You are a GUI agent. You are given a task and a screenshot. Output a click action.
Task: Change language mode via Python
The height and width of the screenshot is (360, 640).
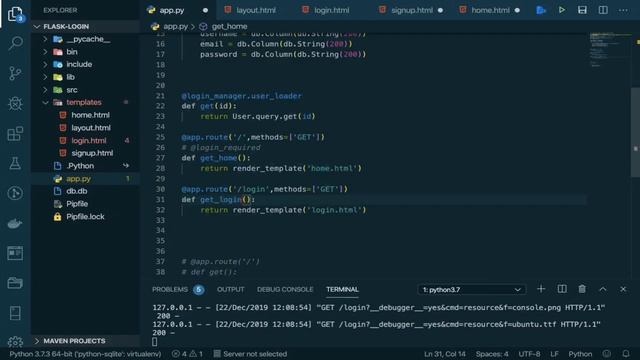point(580,354)
